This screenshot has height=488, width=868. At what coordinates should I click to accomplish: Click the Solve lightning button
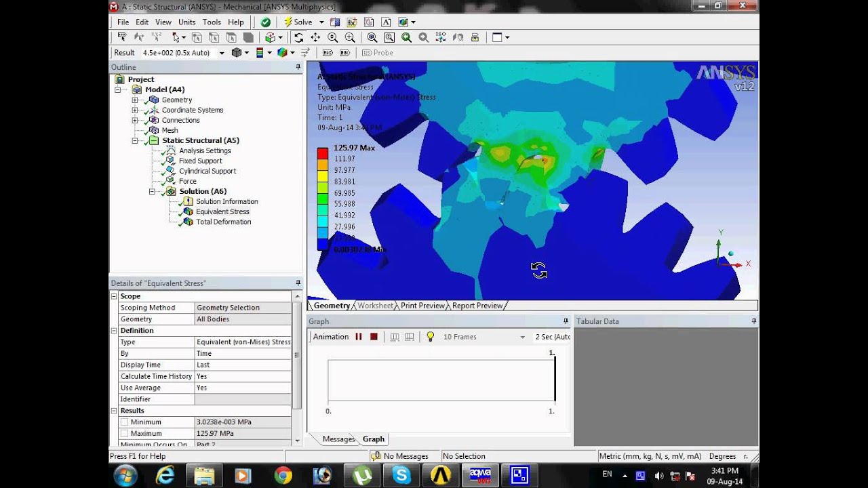click(298, 22)
